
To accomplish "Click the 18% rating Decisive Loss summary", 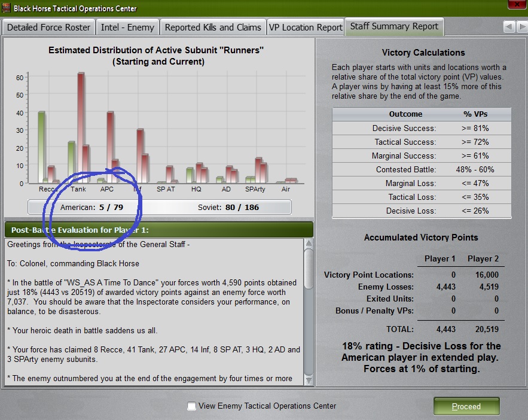I will pyautogui.click(x=421, y=357).
